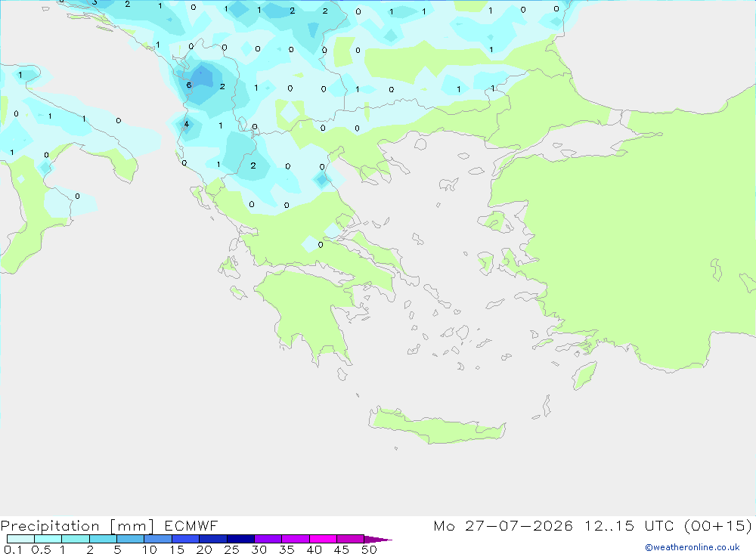Viewport: 756px width, 554px height.
Task: Click the island of Crete on map
Action: tap(436, 427)
